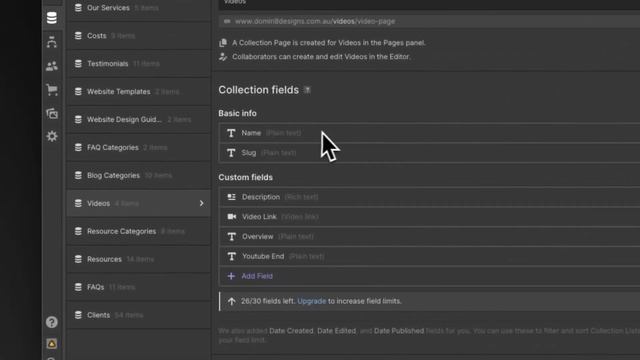Open the Assets panel icon

pyautogui.click(x=52, y=113)
